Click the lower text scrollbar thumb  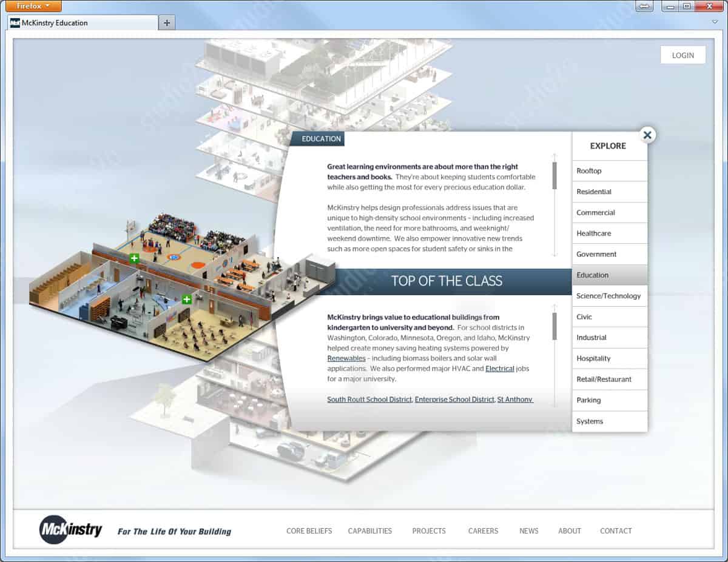click(x=554, y=326)
